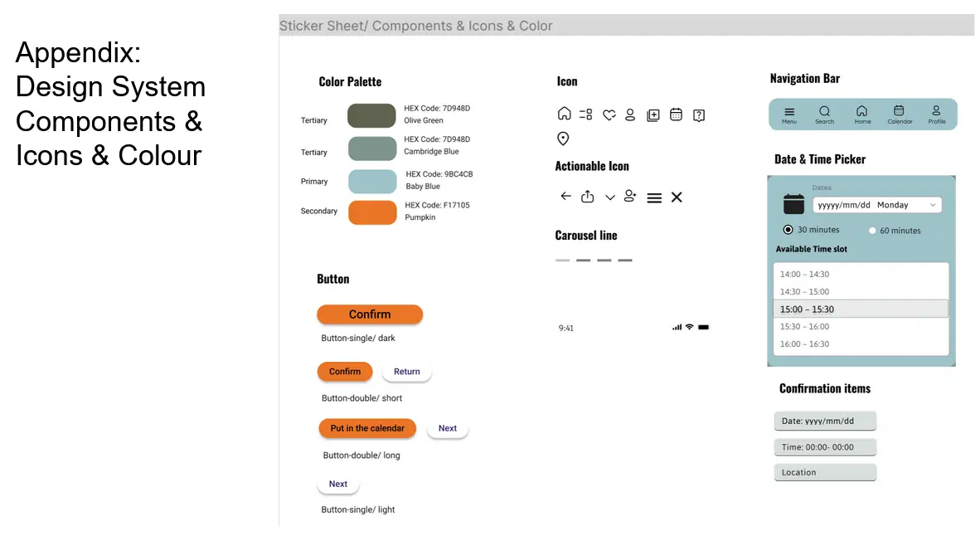Click the heart favorite icon
980x536 pixels.
click(609, 115)
